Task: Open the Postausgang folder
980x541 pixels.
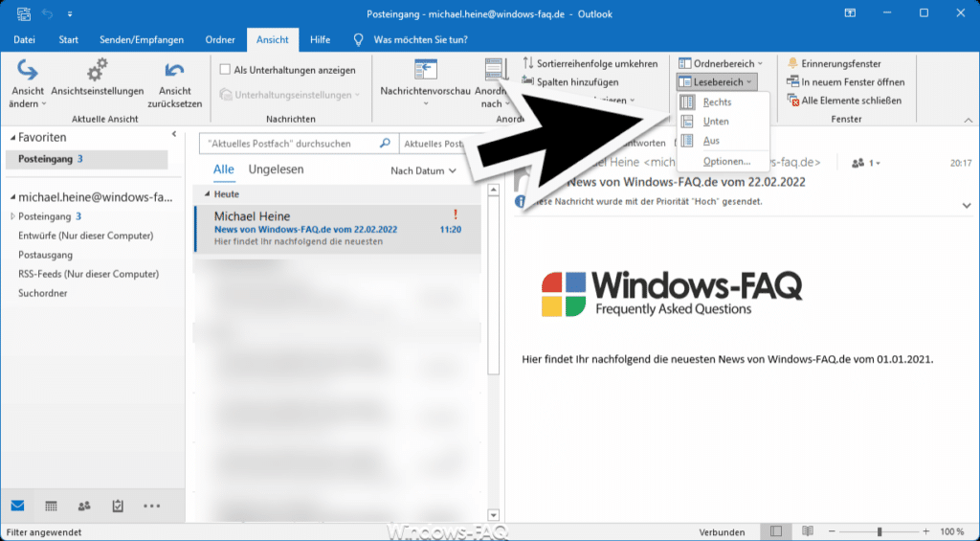Action: (x=46, y=255)
